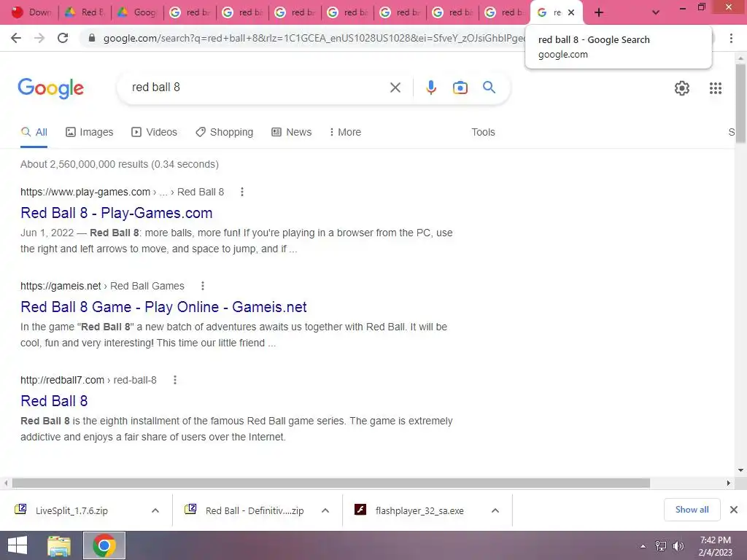
Task: Click the https://www.play-games.com breadcrumb
Action: click(x=85, y=192)
